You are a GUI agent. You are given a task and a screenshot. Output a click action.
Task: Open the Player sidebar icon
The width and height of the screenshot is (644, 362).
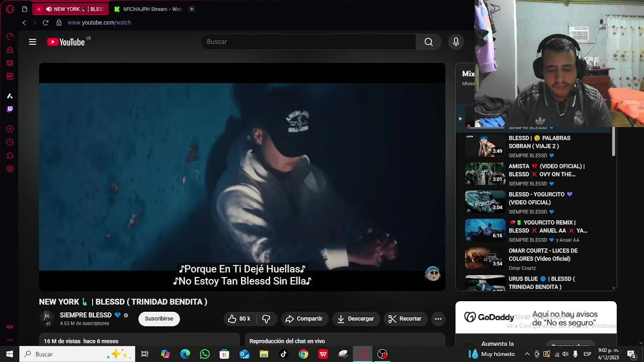[10, 129]
